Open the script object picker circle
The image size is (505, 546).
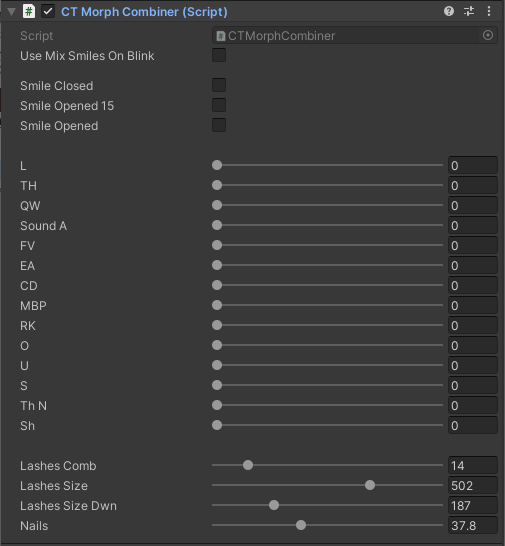(x=488, y=35)
